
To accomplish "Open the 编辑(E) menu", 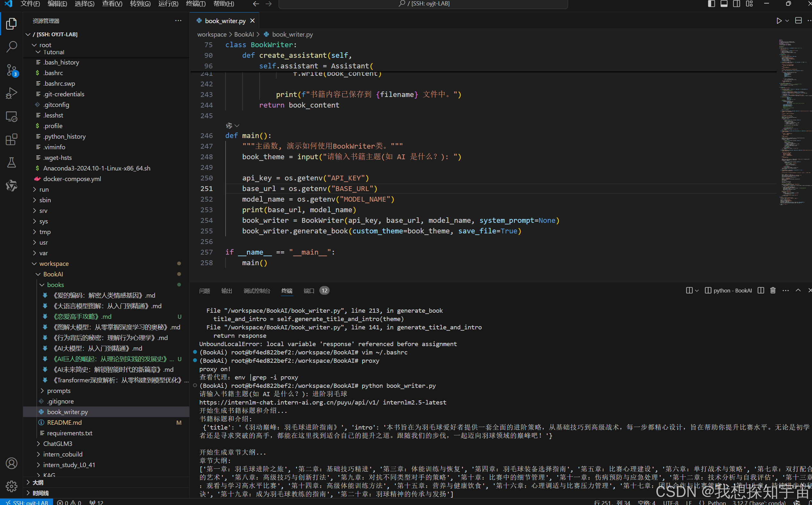I will (x=57, y=4).
